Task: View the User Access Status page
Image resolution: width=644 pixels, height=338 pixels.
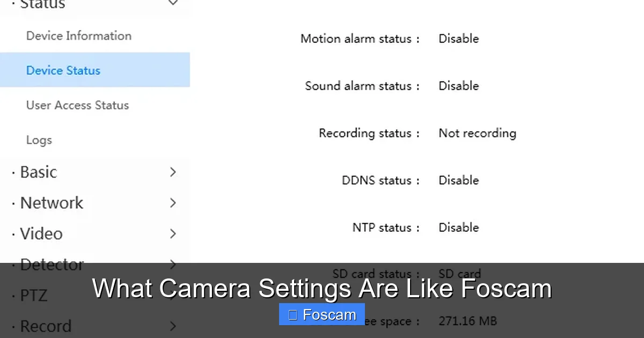Action: point(77,105)
